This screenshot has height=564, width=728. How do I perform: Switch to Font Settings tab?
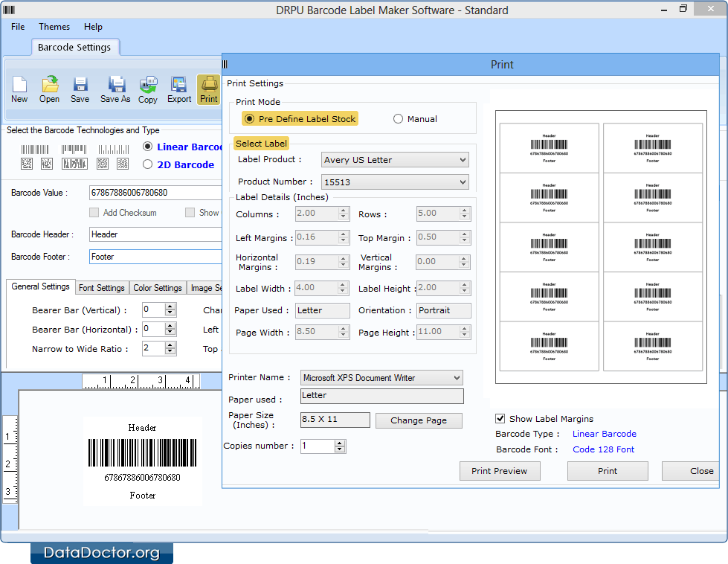(x=102, y=287)
